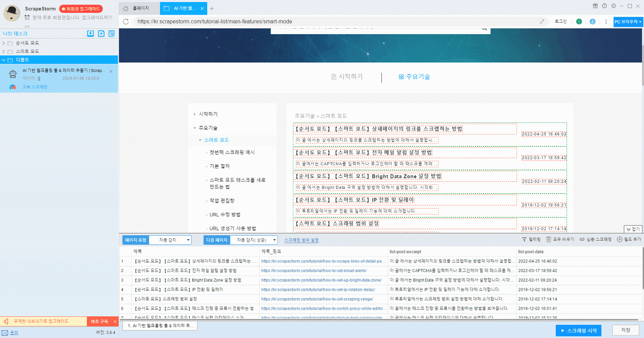Click the user avatar with bowler hat
The width and height of the screenshot is (644, 338).
[x=12, y=13]
